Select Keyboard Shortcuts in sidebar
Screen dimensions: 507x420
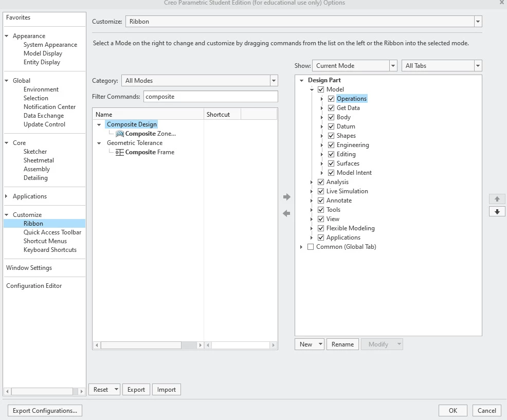[x=50, y=250]
